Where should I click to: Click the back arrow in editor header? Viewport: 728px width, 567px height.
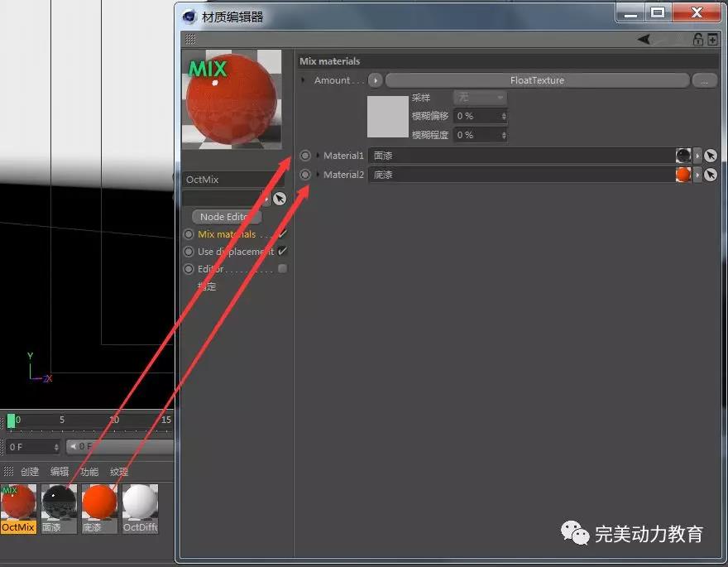[x=644, y=39]
